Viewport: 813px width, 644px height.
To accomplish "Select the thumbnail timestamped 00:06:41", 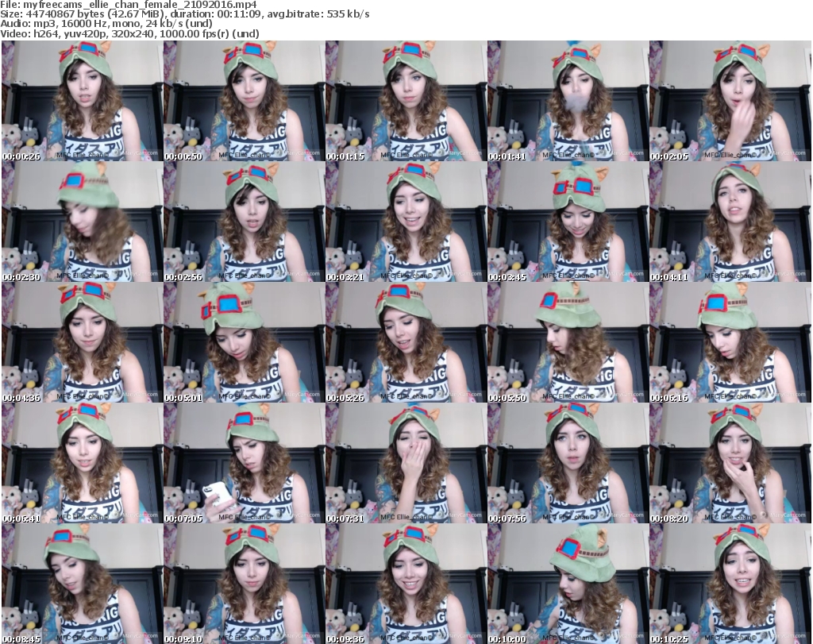I will tap(82, 463).
